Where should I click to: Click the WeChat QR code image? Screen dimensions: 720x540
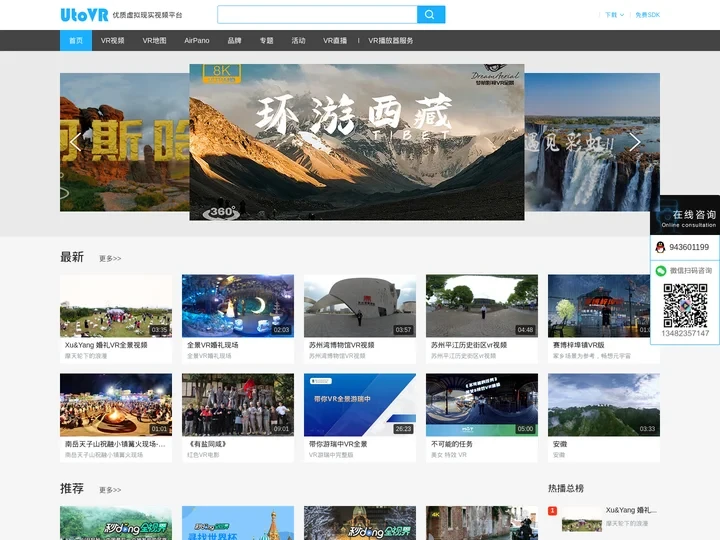point(685,305)
